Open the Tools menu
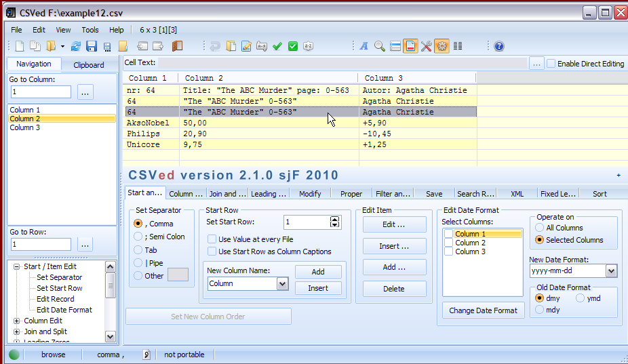The height and width of the screenshot is (364, 628). coord(90,30)
